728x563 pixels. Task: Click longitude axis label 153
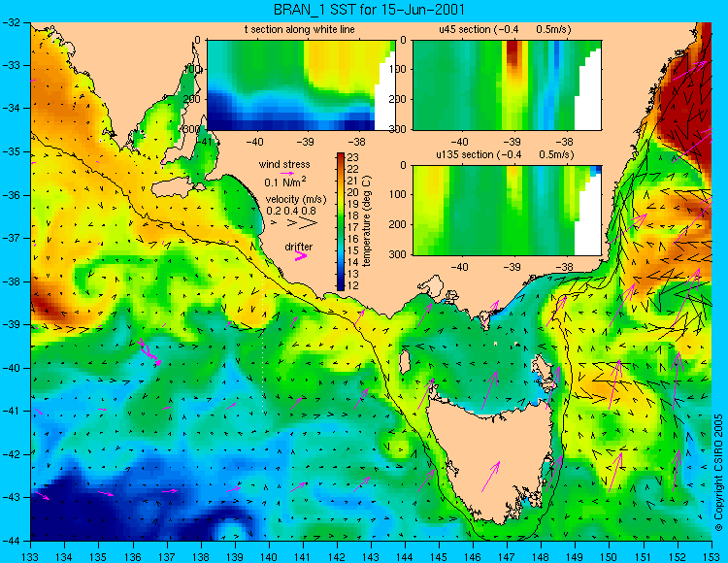click(x=711, y=556)
